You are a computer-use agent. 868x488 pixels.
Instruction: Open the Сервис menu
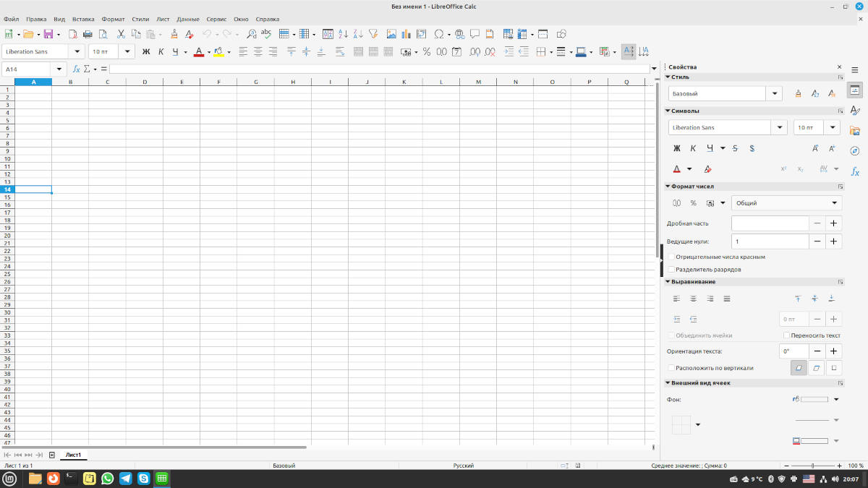point(216,19)
